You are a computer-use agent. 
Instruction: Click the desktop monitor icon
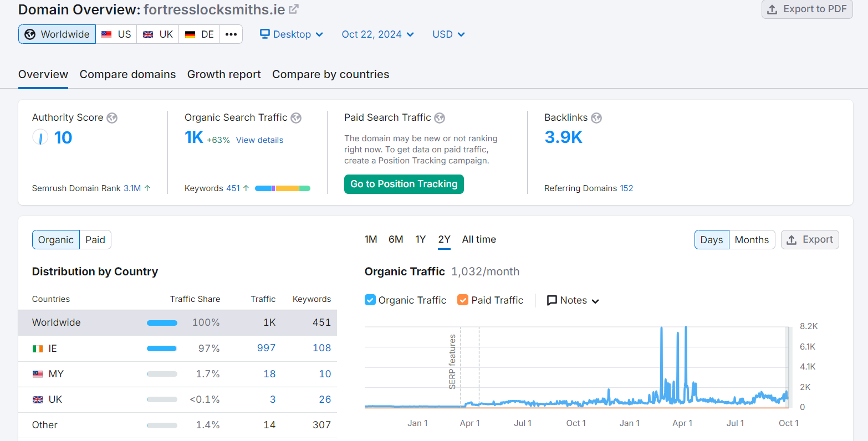pyautogui.click(x=265, y=34)
